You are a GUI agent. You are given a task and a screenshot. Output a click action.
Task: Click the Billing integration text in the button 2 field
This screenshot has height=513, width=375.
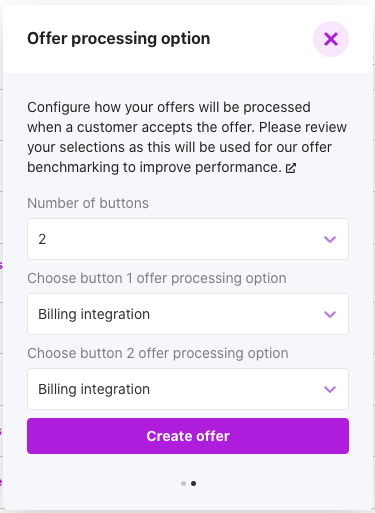pos(94,389)
